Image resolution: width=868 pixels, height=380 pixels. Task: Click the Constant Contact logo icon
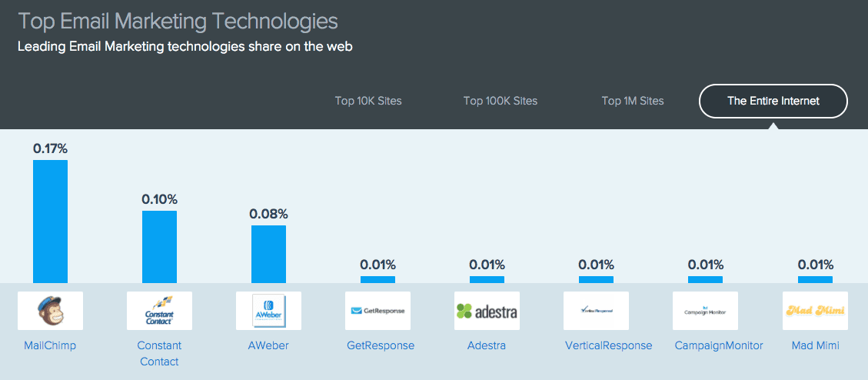coord(159,311)
